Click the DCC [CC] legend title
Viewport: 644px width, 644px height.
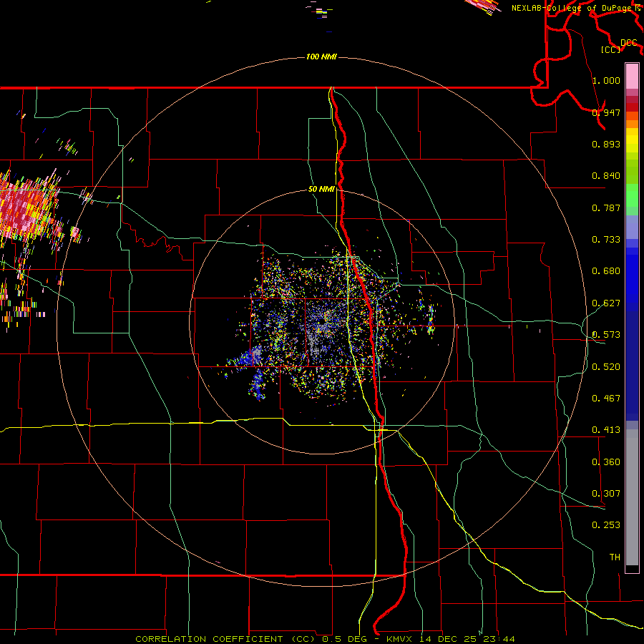coord(619,46)
